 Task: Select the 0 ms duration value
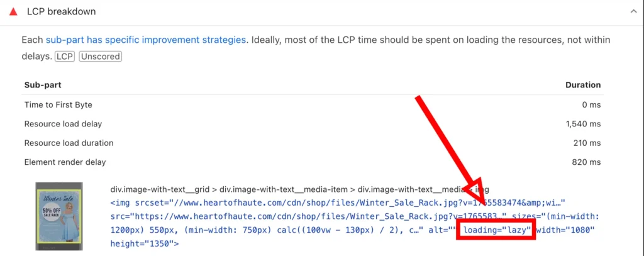591,104
